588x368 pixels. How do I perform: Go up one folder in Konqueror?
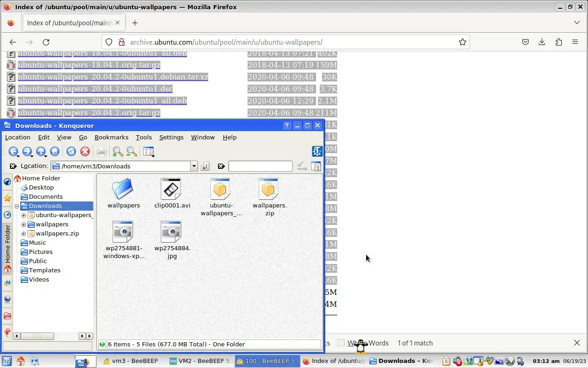click(41, 151)
